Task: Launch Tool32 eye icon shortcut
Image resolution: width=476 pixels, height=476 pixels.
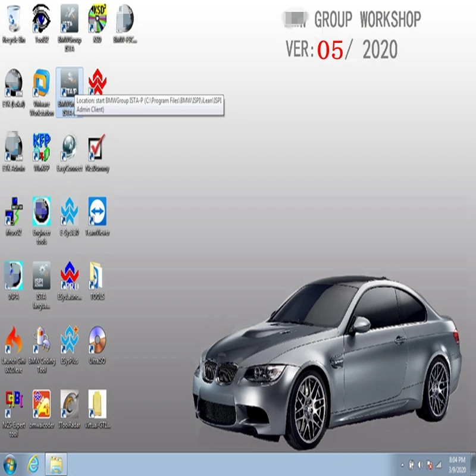Action: click(x=42, y=24)
